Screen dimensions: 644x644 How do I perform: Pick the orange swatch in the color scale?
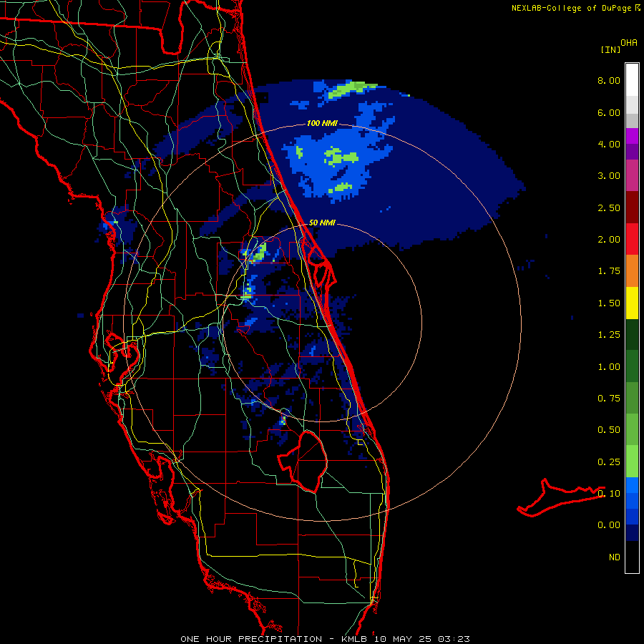coord(632,271)
